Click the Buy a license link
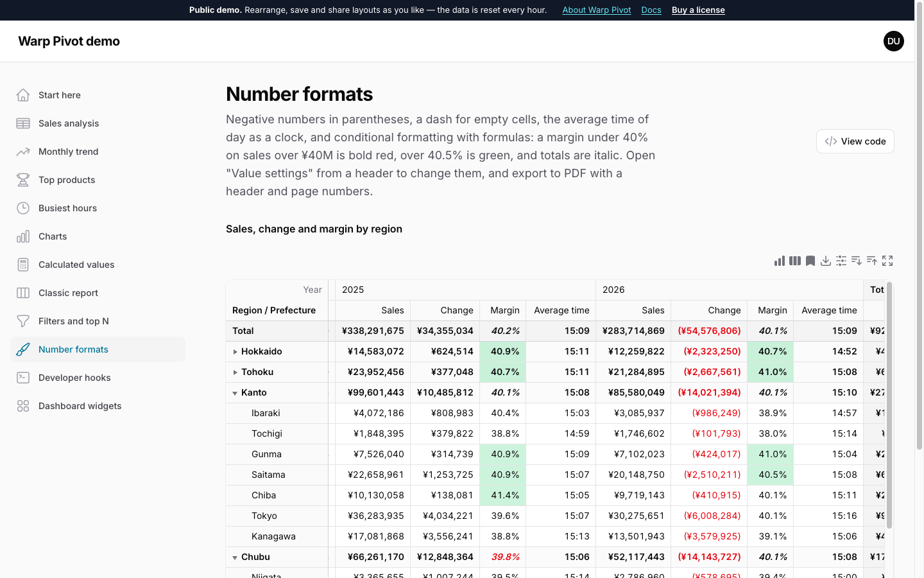This screenshot has height=578, width=924. point(698,10)
